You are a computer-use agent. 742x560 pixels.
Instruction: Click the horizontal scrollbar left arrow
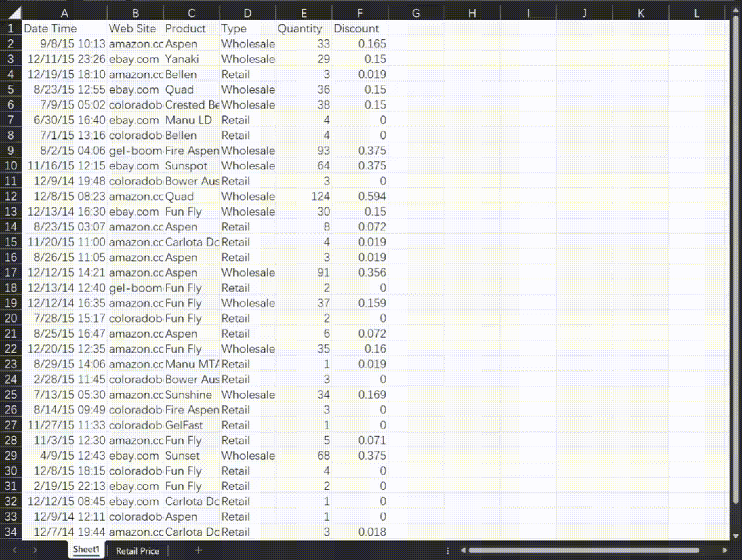coord(463,550)
